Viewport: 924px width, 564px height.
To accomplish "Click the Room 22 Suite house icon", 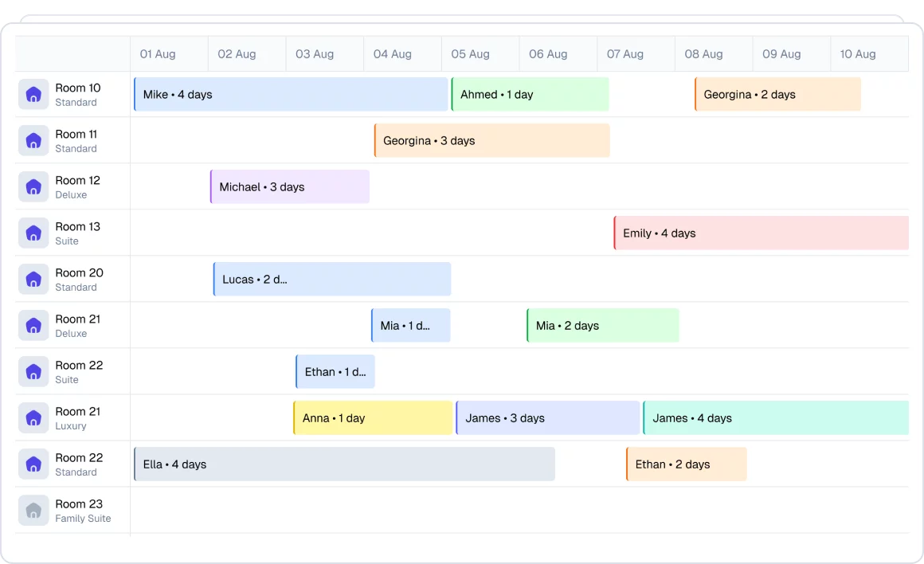I will point(33,372).
